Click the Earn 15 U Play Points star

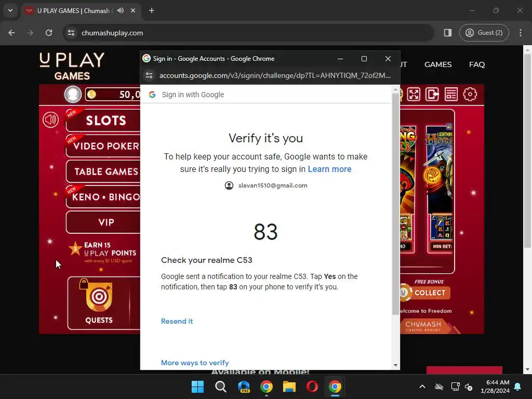coord(75,249)
